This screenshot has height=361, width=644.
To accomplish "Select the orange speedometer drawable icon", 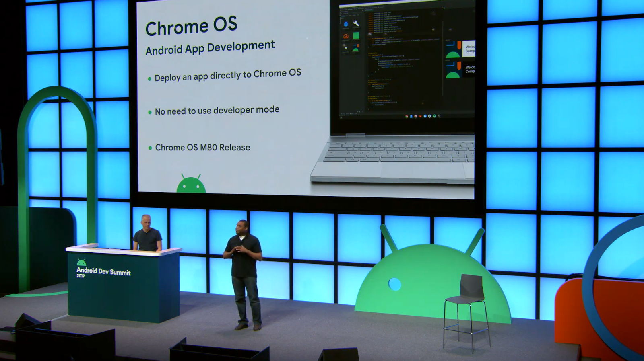I will click(346, 36).
